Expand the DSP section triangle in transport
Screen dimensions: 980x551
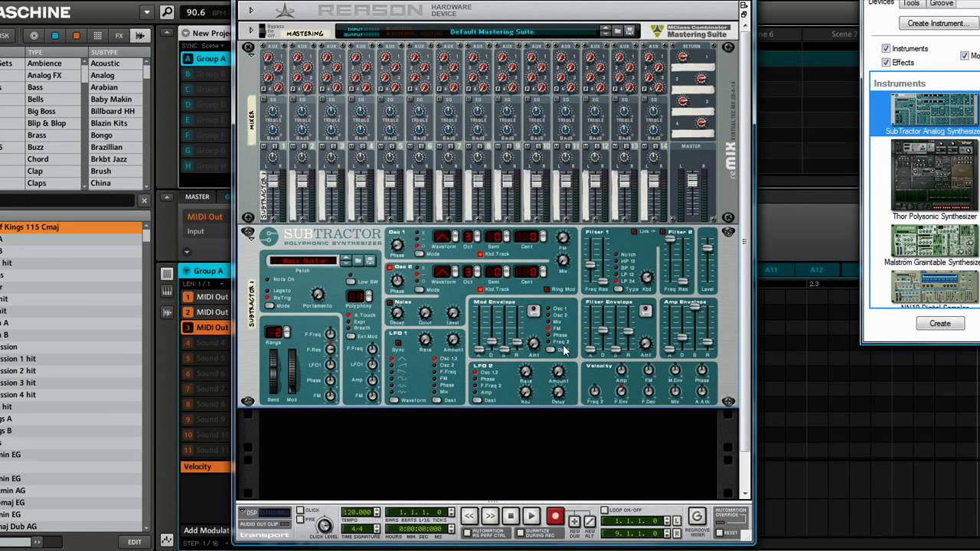click(242, 512)
